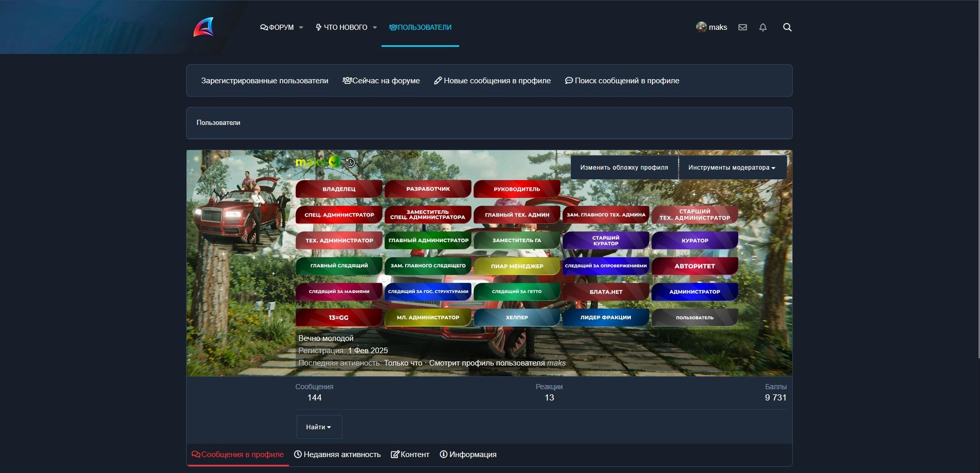Open the Контент tab

pos(410,454)
